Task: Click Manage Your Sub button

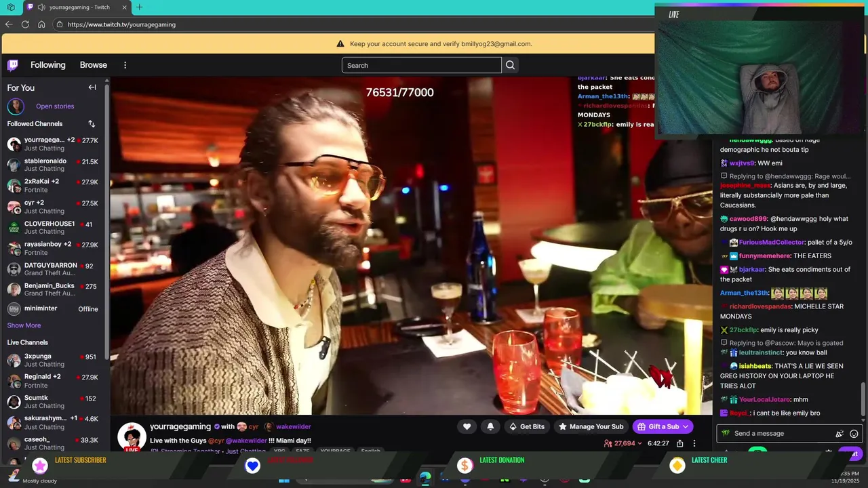Action: click(x=591, y=426)
